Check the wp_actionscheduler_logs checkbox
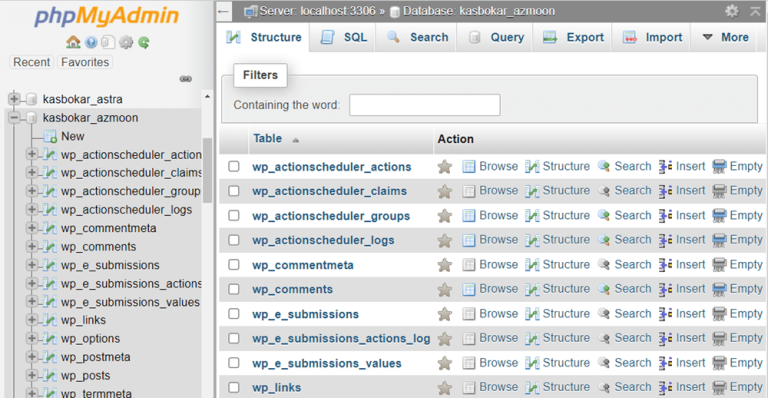The height and width of the screenshot is (398, 768). [234, 240]
